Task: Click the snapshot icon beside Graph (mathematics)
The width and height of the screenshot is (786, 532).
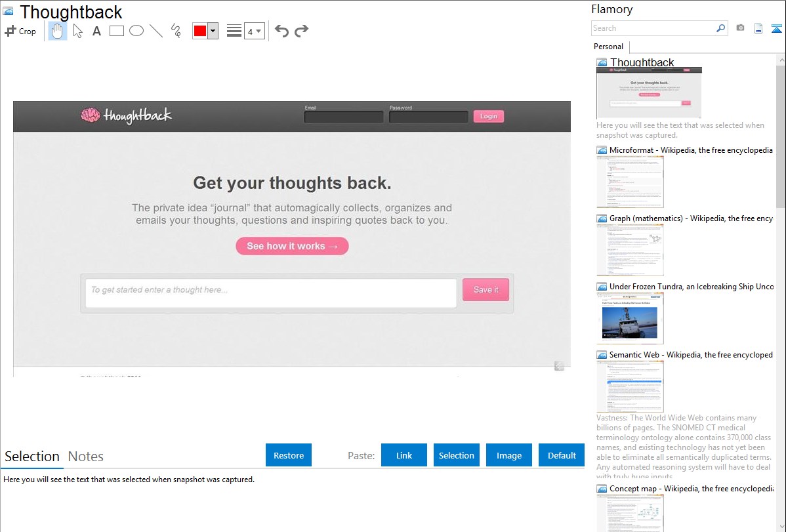Action: pyautogui.click(x=602, y=218)
